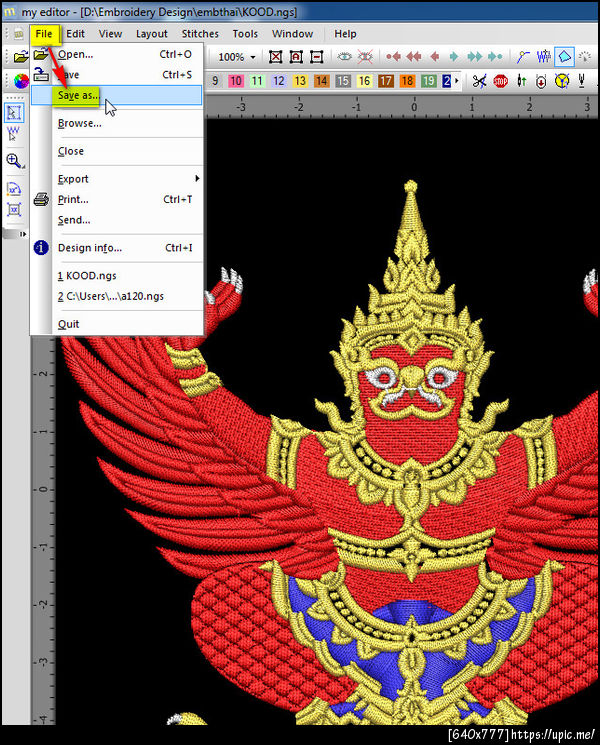Click the needle icon at toolbar end
The width and height of the screenshot is (600, 745).
coord(581,81)
